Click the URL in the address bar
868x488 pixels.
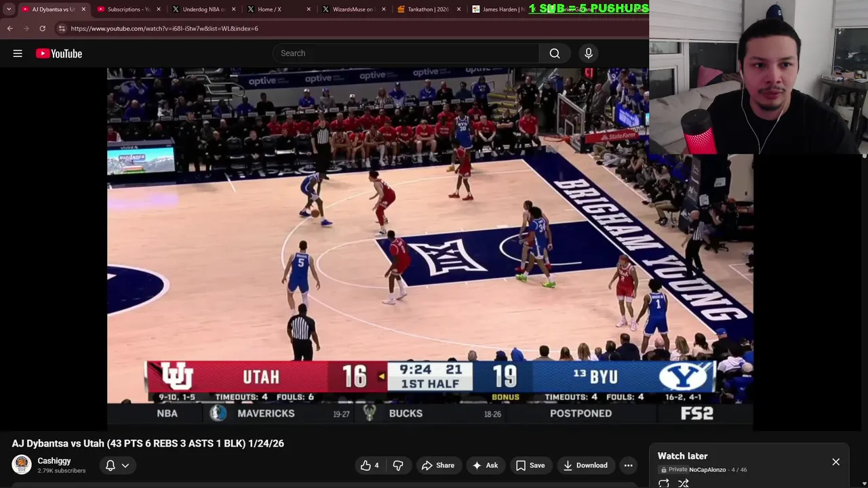pyautogui.click(x=165, y=28)
